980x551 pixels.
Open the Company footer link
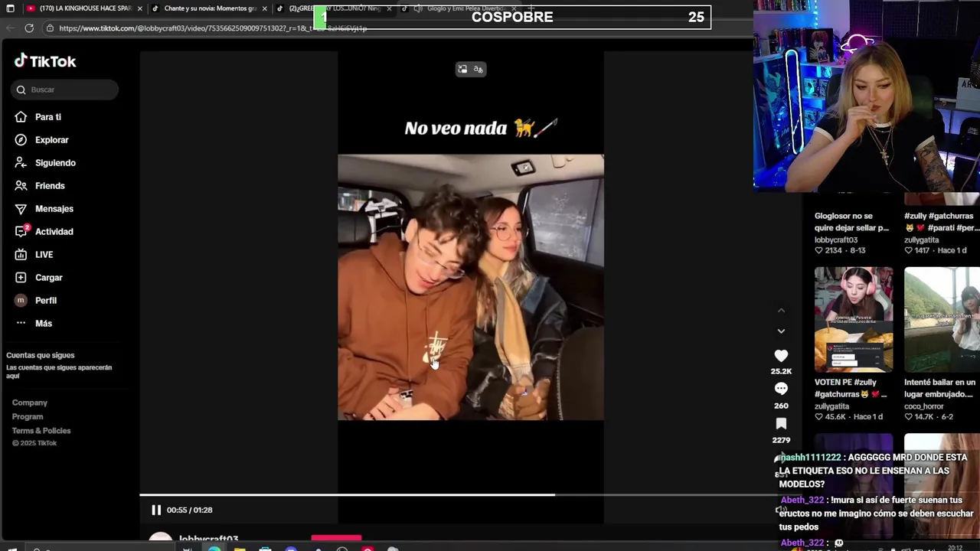tap(30, 403)
